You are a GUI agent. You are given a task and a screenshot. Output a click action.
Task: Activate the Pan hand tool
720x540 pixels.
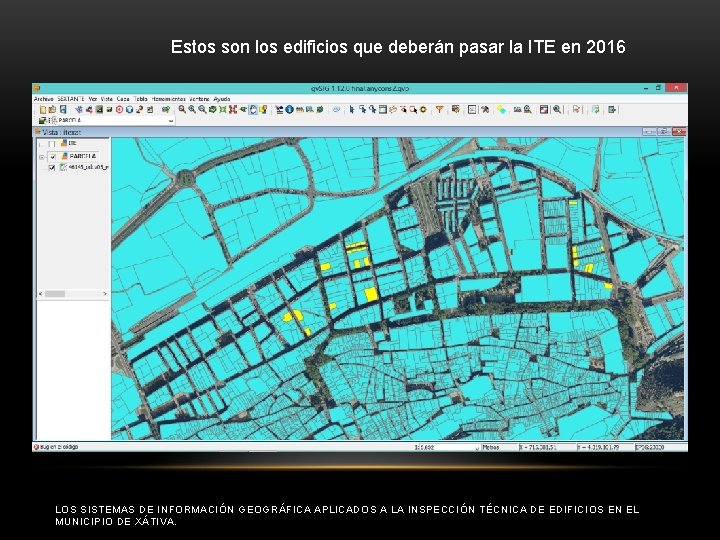point(254,109)
